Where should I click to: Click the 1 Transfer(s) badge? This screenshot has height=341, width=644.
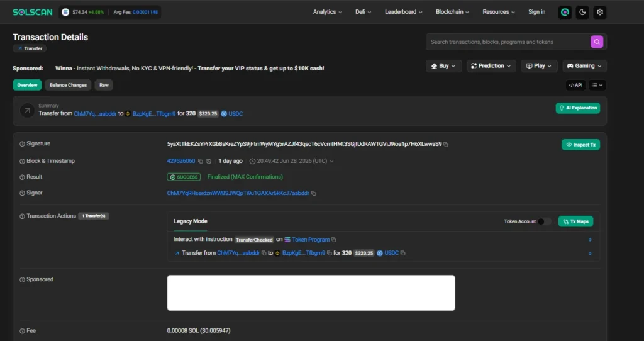94,216
